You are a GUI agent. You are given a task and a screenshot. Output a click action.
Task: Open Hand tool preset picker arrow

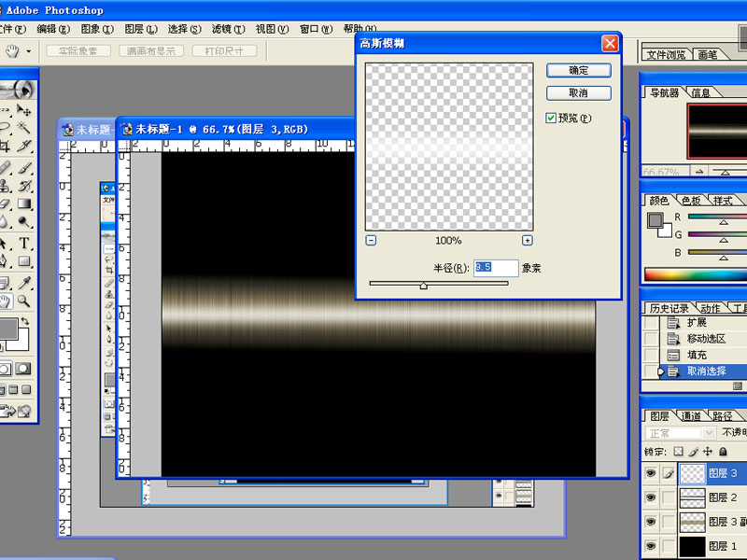[x=29, y=51]
